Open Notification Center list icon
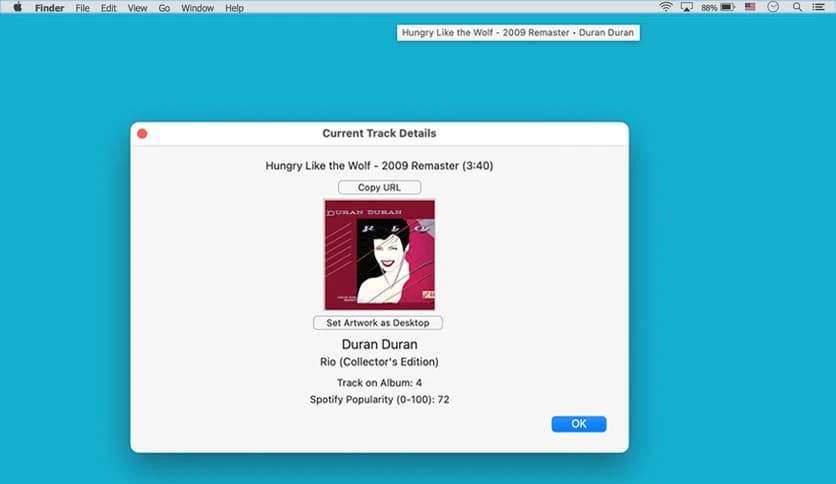Screen dimensions: 836x484 pyautogui.click(x=818, y=7)
